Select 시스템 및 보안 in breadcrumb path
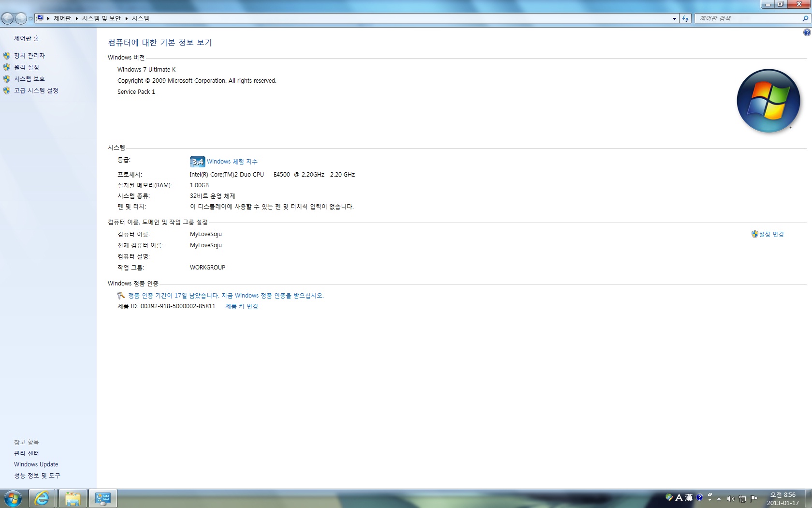The image size is (812, 508). [x=101, y=19]
